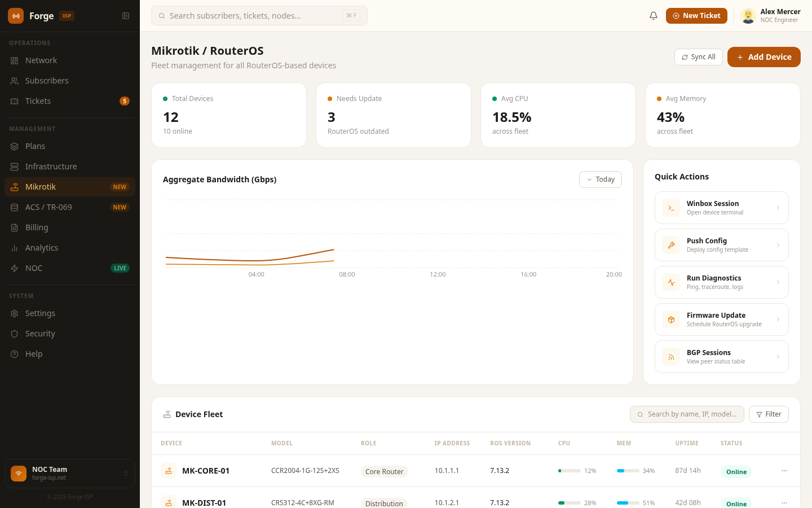
Task: Open the Network page
Action: [x=70, y=60]
